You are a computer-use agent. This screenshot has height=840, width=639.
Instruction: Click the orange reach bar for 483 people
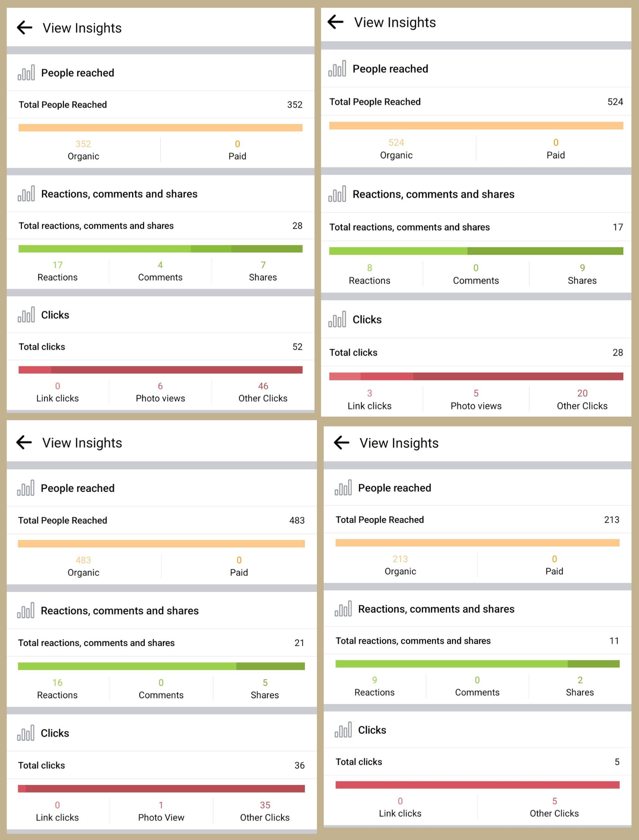(x=161, y=544)
